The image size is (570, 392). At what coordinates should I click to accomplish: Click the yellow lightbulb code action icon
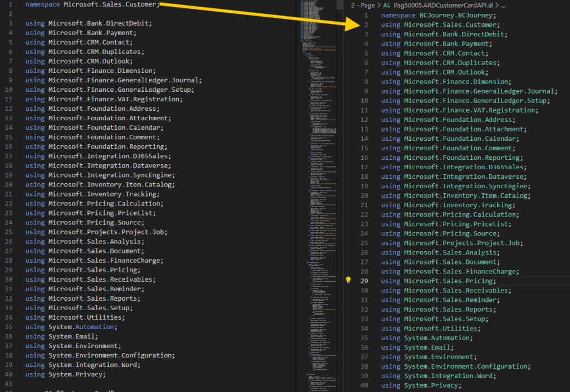pyautogui.click(x=348, y=280)
